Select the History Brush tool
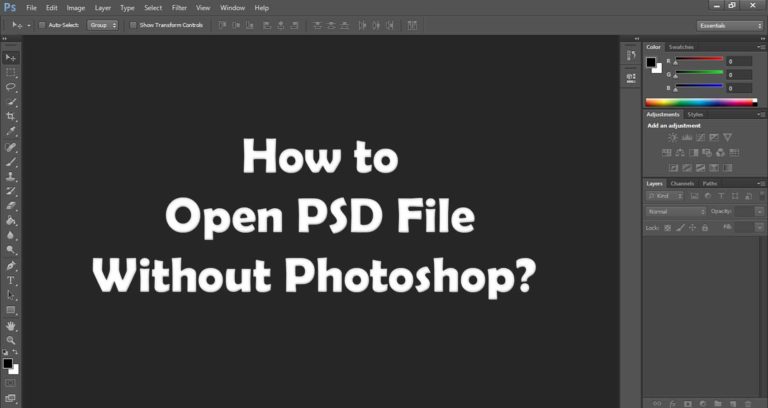This screenshot has height=408, width=768. tap(10, 191)
